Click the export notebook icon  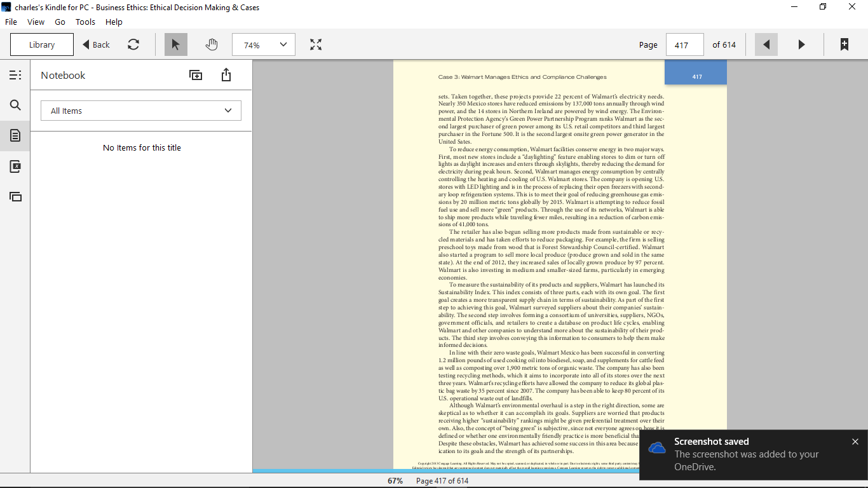[x=226, y=75]
